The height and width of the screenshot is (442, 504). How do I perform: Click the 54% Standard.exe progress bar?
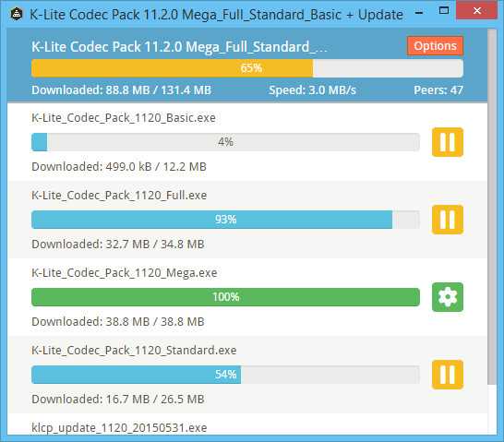point(225,375)
